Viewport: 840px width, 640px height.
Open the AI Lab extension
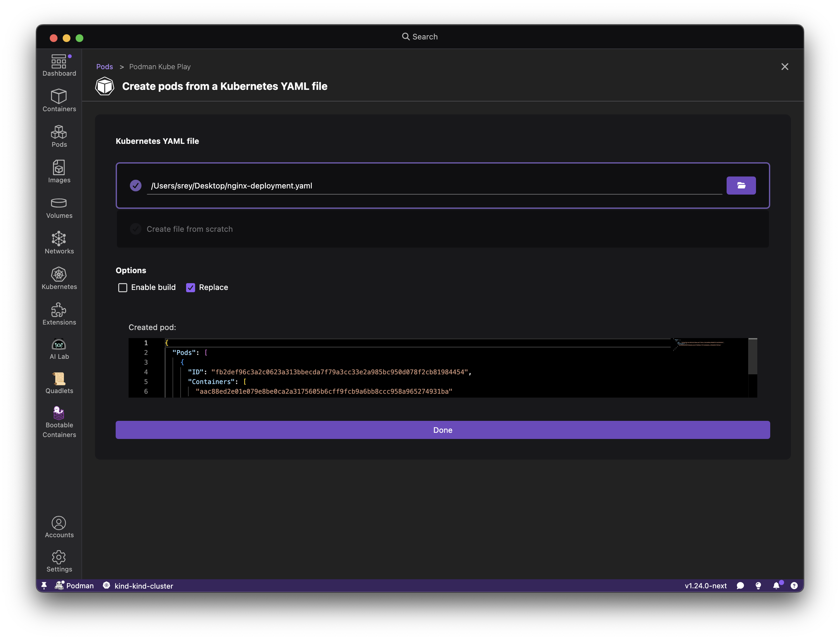coord(59,348)
